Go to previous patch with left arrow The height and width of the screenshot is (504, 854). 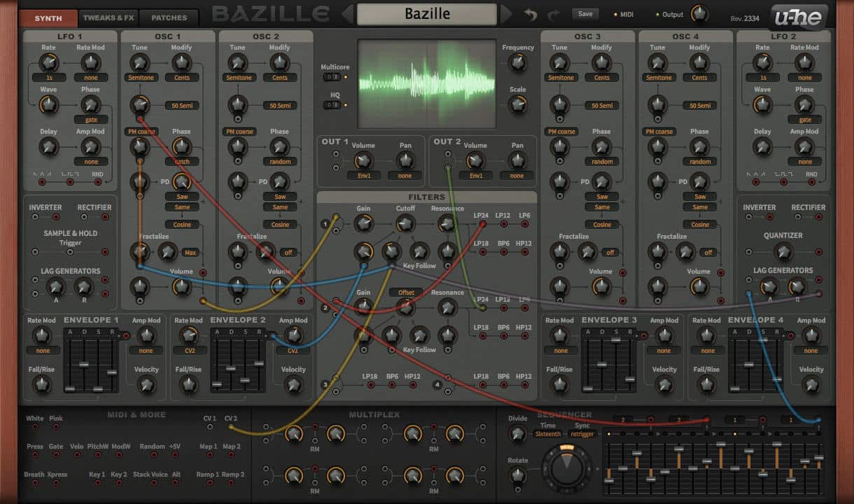pyautogui.click(x=347, y=14)
